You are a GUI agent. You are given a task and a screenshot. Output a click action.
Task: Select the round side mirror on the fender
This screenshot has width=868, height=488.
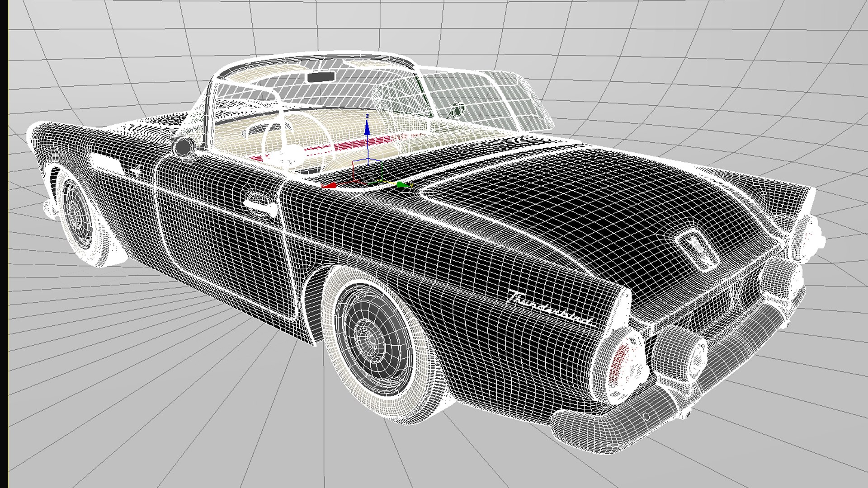click(183, 146)
